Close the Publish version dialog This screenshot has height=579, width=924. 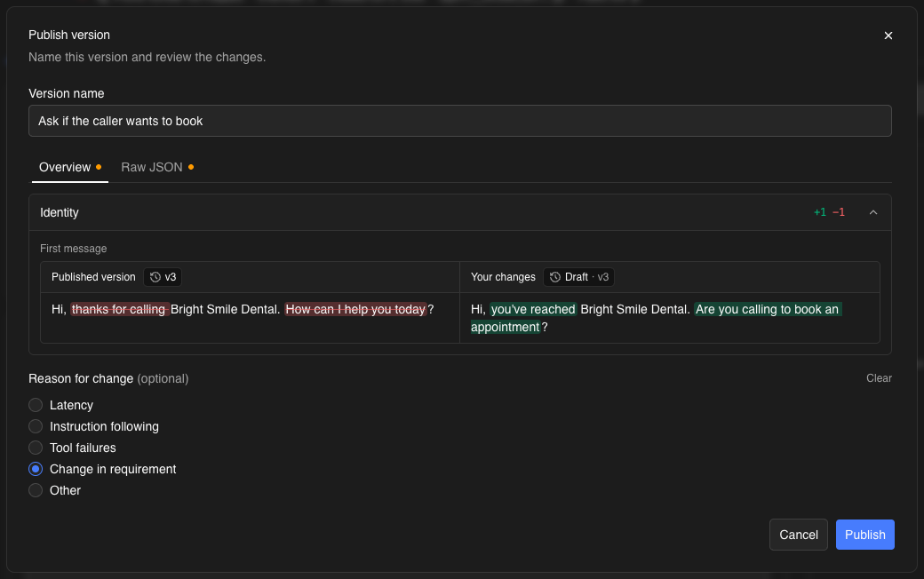click(888, 36)
